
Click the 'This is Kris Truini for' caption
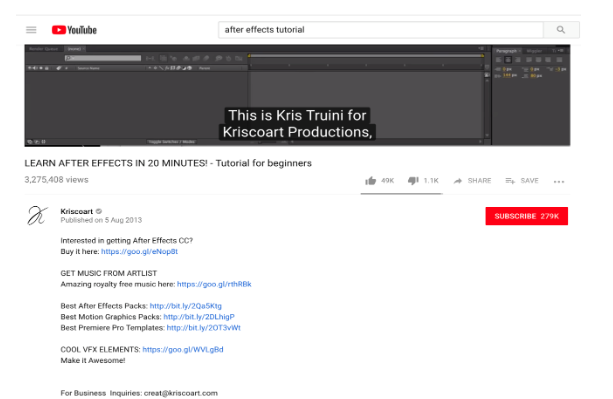[297, 115]
